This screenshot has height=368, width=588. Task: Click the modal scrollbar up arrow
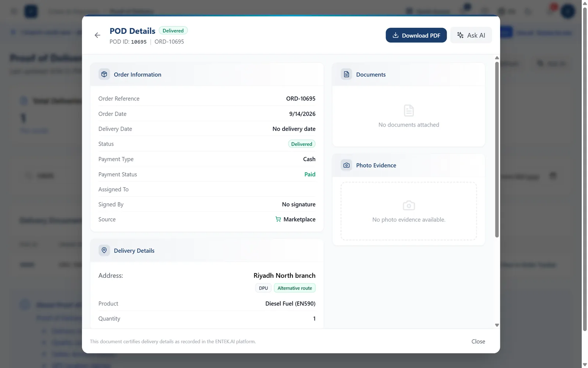pos(497,58)
